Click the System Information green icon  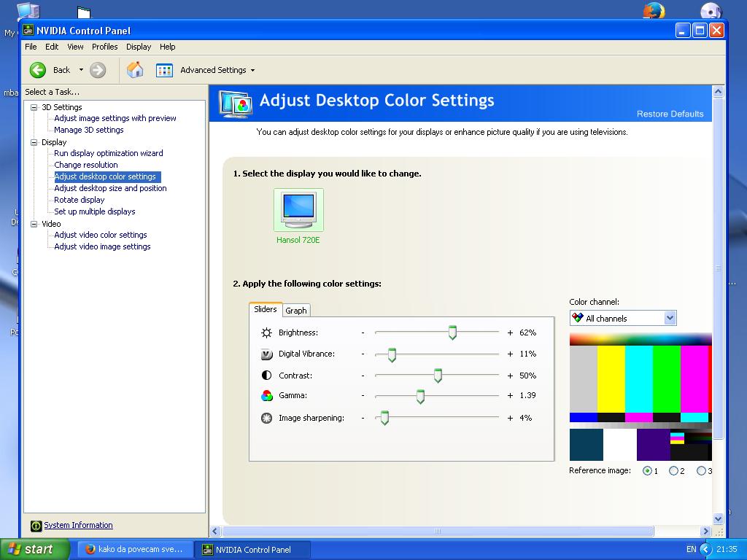(36, 526)
